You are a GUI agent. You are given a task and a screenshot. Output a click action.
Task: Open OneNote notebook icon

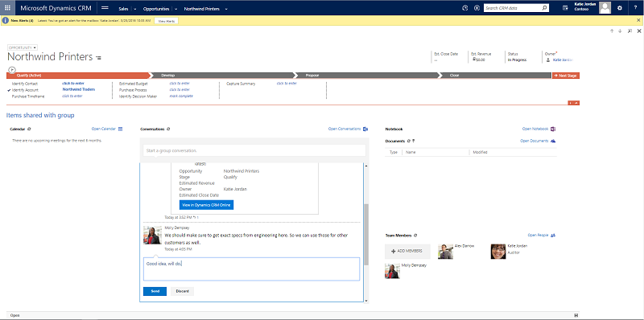pyautogui.click(x=553, y=129)
